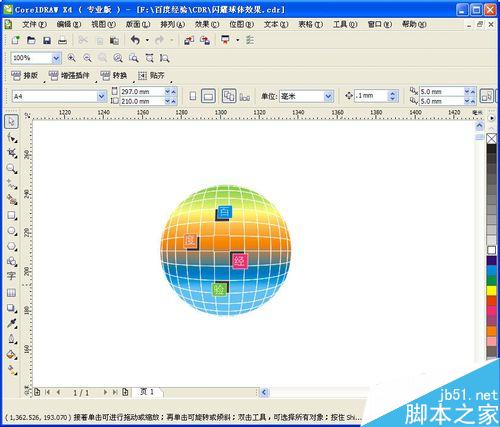Viewport: 500px width, 427px height.
Task: Click the pink 经 tile on the sphere
Action: pyautogui.click(x=240, y=261)
